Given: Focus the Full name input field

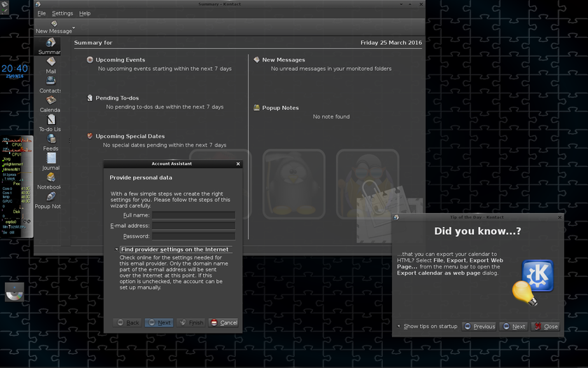Looking at the screenshot, I should [193, 215].
